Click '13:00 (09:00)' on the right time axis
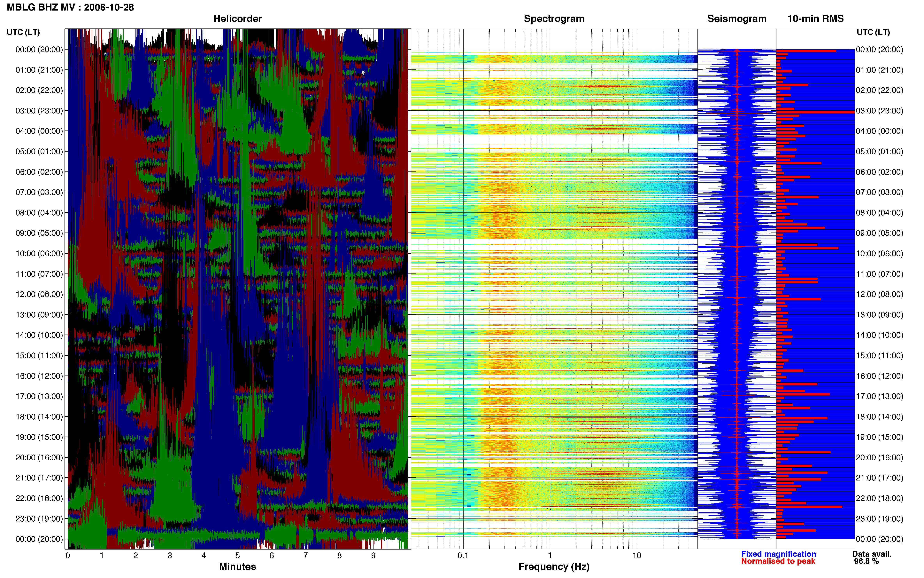The width and height of the screenshot is (924, 578). pos(879,315)
